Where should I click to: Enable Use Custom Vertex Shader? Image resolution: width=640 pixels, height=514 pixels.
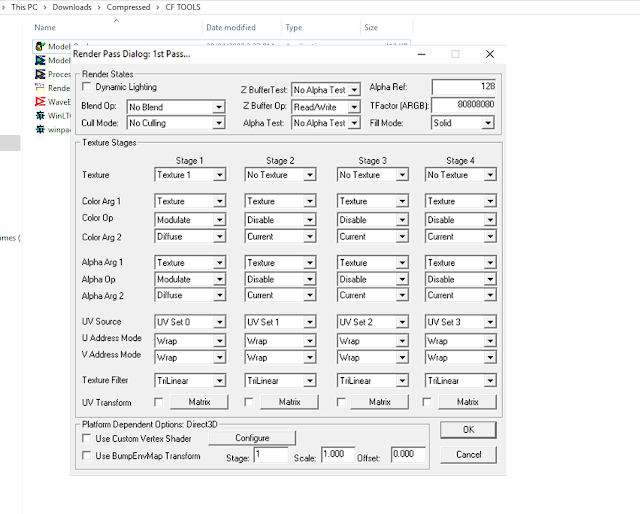pyautogui.click(x=87, y=438)
